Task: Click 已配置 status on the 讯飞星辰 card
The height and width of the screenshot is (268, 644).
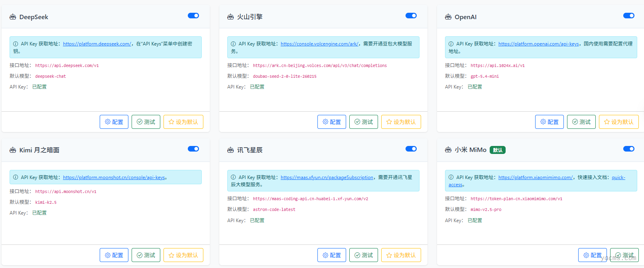Action: pyautogui.click(x=257, y=220)
